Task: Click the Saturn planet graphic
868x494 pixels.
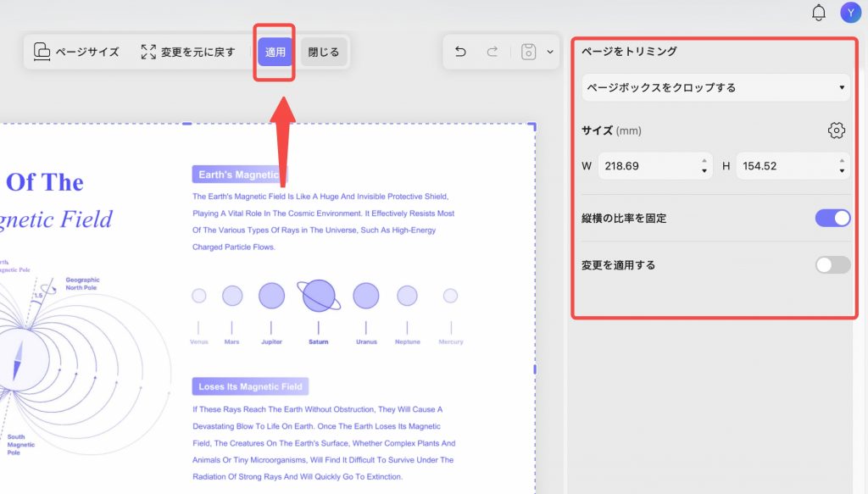Action: [319, 296]
